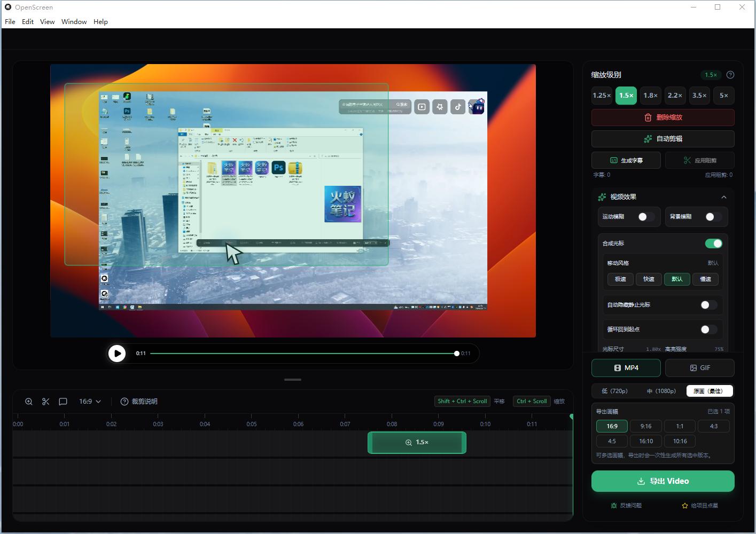Screen dimensions: 756x534
Task: Click the 导出 Video button
Action: coord(663,481)
